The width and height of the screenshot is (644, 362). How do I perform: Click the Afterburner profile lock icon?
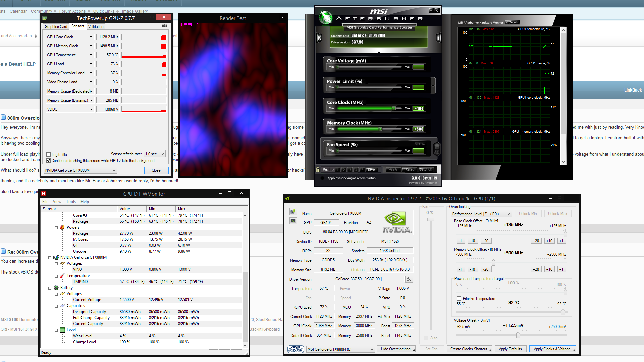(318, 169)
